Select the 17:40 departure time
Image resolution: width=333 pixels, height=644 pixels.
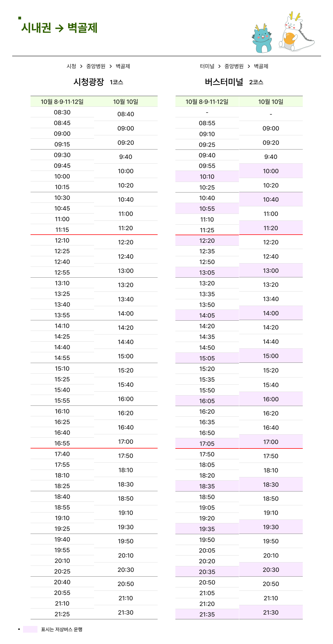(62, 454)
